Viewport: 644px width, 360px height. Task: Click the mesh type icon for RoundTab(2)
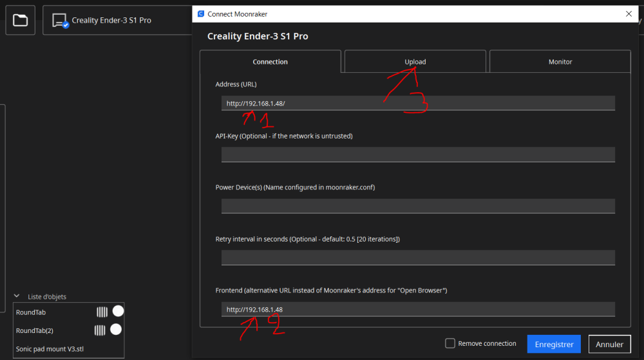tap(100, 330)
